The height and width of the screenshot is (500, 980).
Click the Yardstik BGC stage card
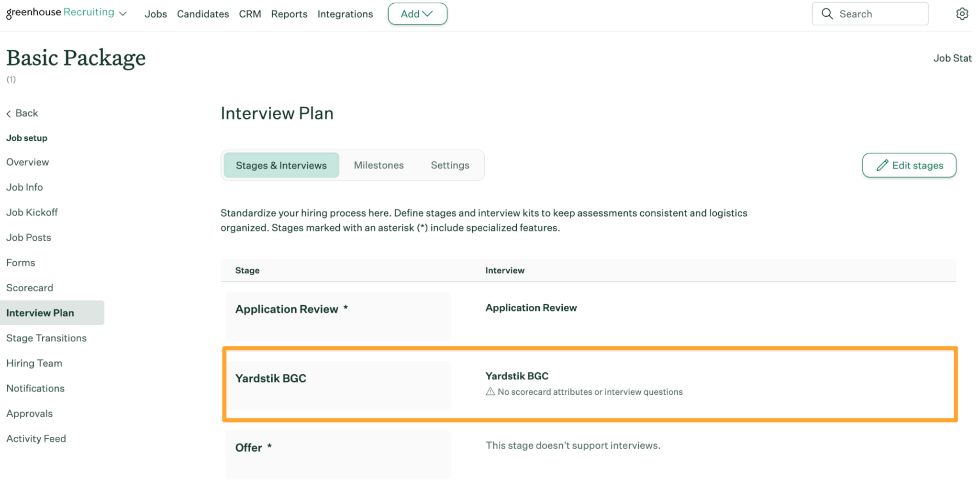click(338, 385)
